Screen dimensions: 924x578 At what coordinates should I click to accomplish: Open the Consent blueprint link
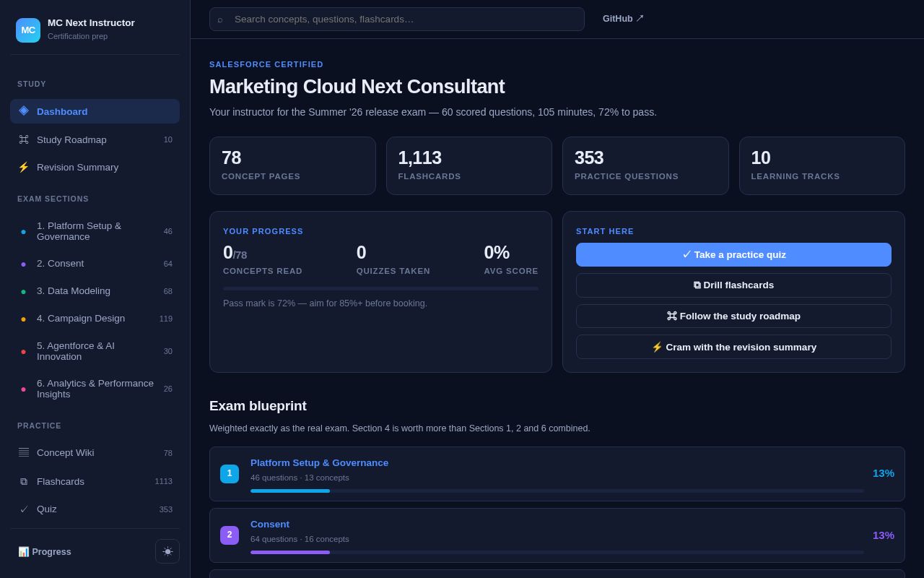(x=270, y=525)
